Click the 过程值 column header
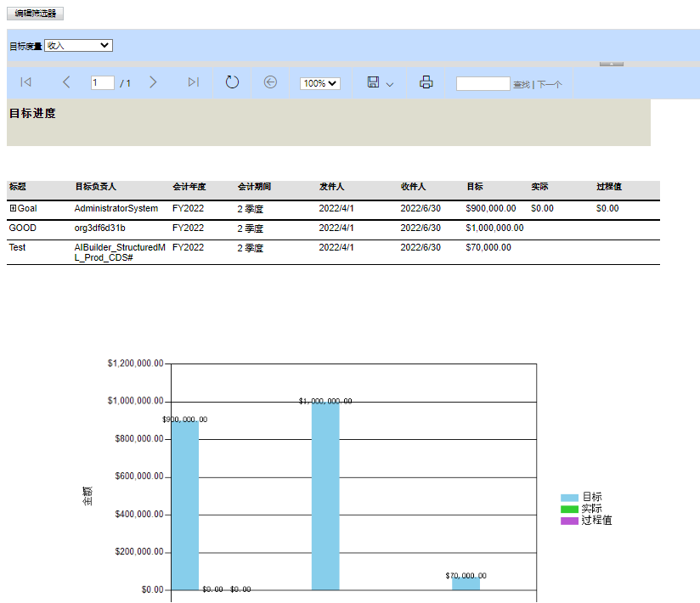The width and height of the screenshot is (700, 603). (x=609, y=187)
